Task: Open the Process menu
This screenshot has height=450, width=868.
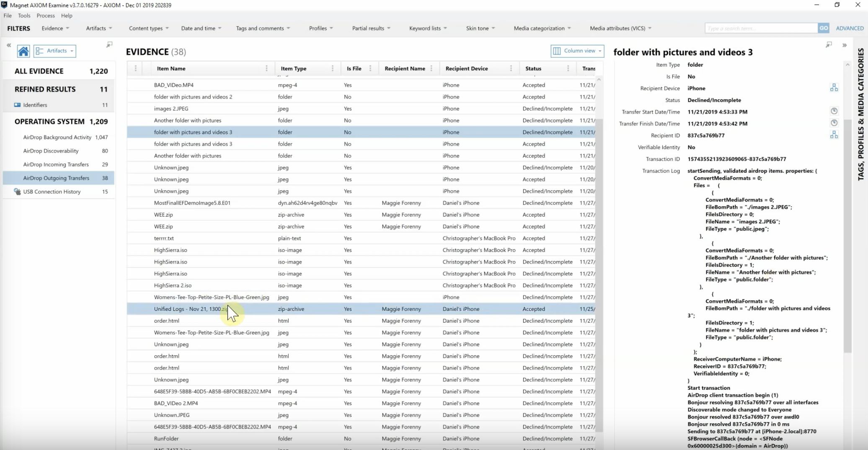Action: pyautogui.click(x=46, y=16)
